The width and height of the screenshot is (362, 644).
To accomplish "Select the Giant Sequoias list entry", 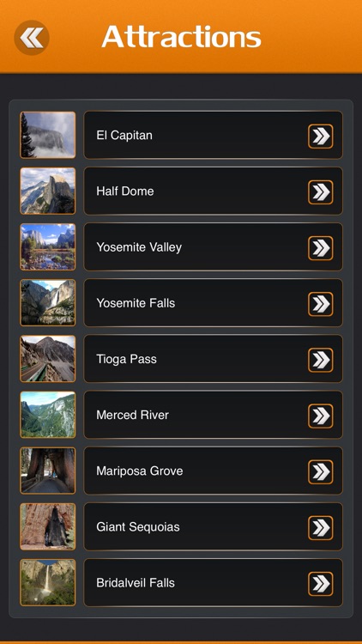I will pyautogui.click(x=213, y=526).
